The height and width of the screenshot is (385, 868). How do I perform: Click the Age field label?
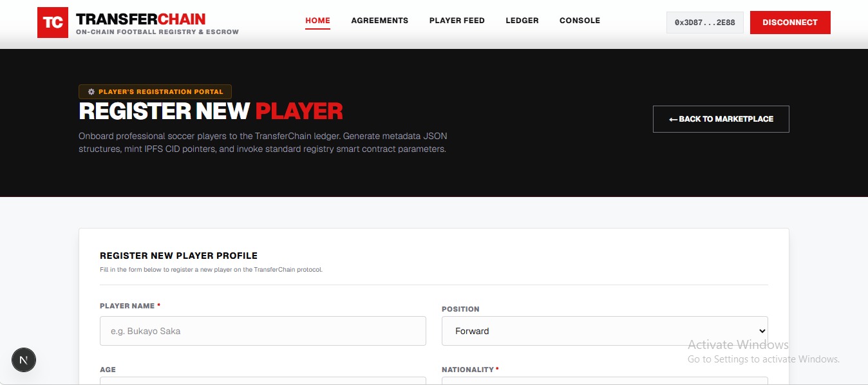[x=108, y=370]
